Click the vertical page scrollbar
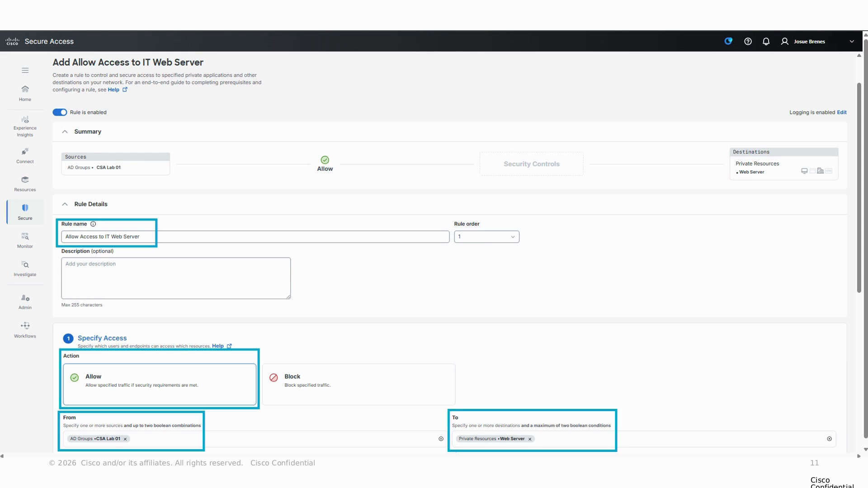Viewport: 868px width, 488px height. 859,188
